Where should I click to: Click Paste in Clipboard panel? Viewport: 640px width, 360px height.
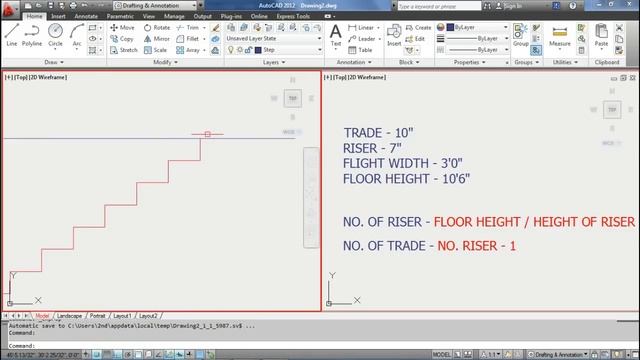tap(601, 35)
